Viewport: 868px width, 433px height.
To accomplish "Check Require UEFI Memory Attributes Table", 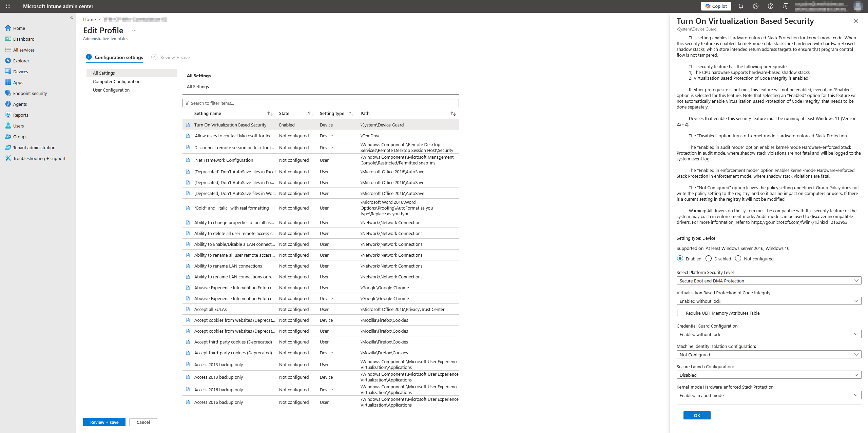I will (680, 313).
